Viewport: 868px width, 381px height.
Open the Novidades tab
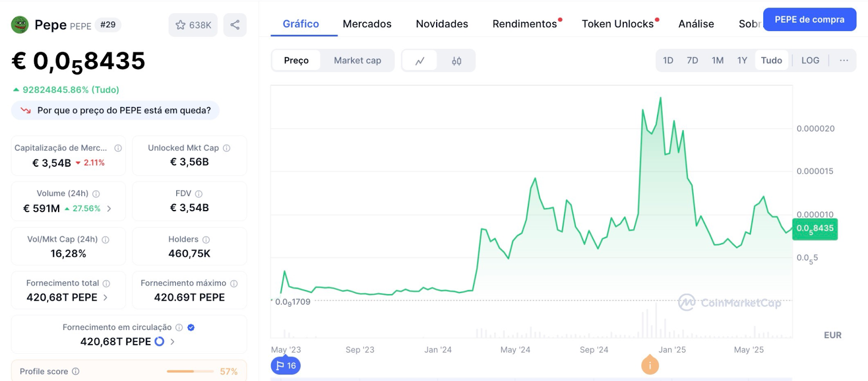[x=442, y=24]
